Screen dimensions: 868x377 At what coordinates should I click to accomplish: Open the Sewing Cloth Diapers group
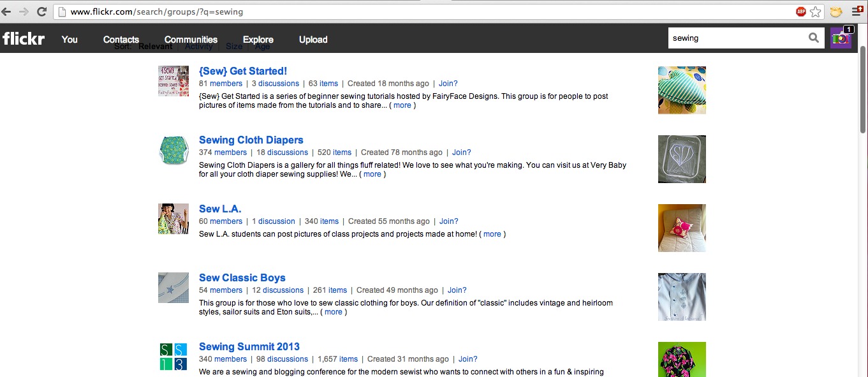(x=251, y=140)
